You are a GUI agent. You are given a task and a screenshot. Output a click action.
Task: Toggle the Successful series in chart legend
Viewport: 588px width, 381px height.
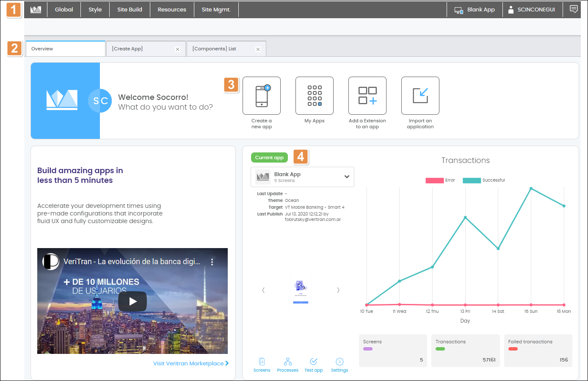tap(484, 180)
